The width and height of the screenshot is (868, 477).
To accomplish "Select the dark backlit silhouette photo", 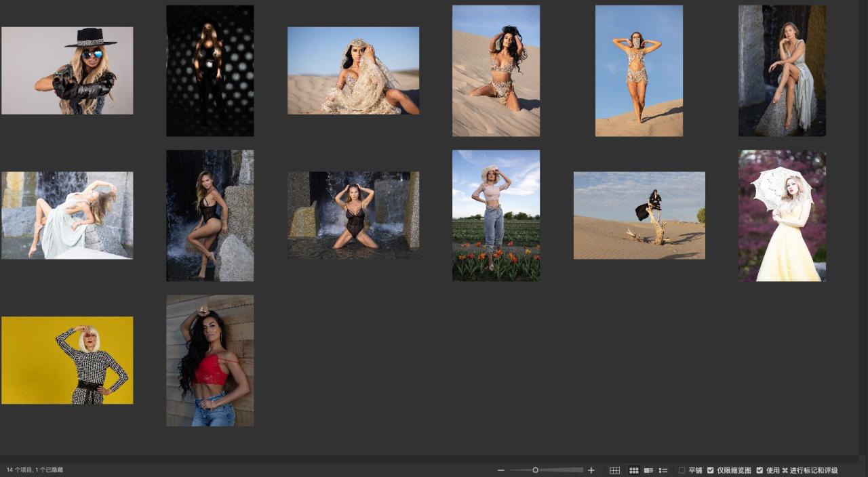I will click(x=210, y=70).
